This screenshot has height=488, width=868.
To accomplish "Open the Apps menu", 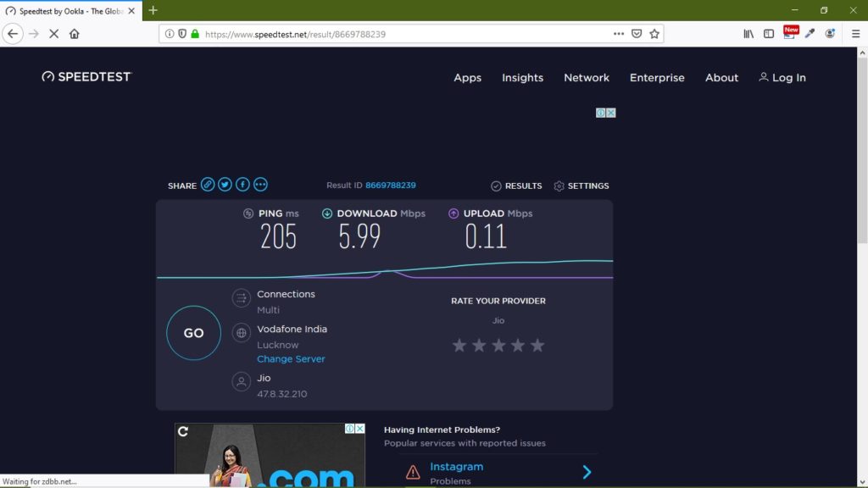I will click(467, 78).
